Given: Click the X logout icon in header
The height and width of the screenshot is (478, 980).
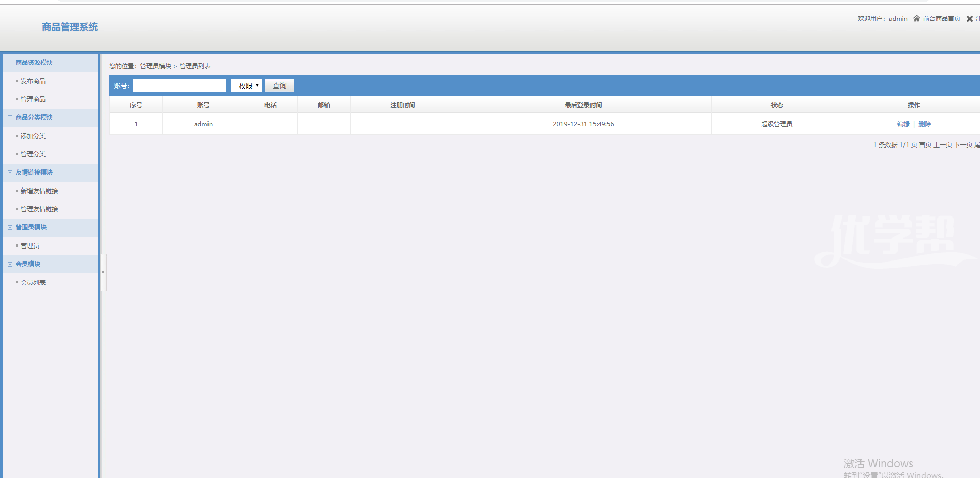Looking at the screenshot, I should 970,19.
